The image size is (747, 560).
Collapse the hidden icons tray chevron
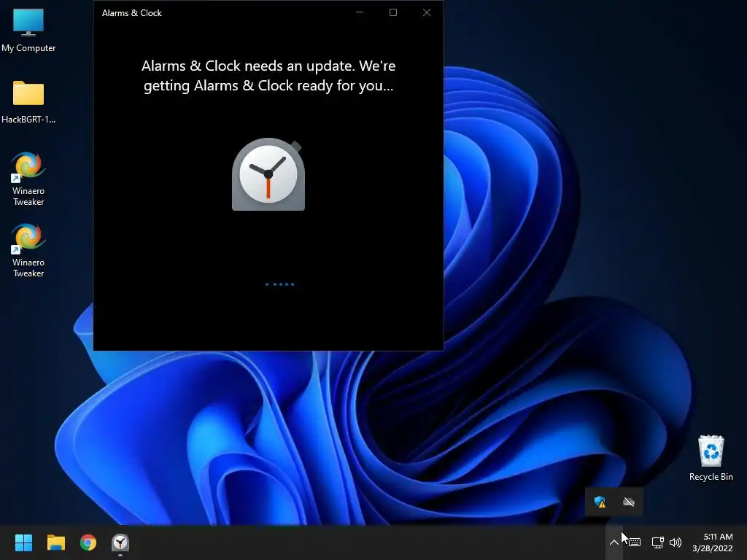click(x=614, y=542)
